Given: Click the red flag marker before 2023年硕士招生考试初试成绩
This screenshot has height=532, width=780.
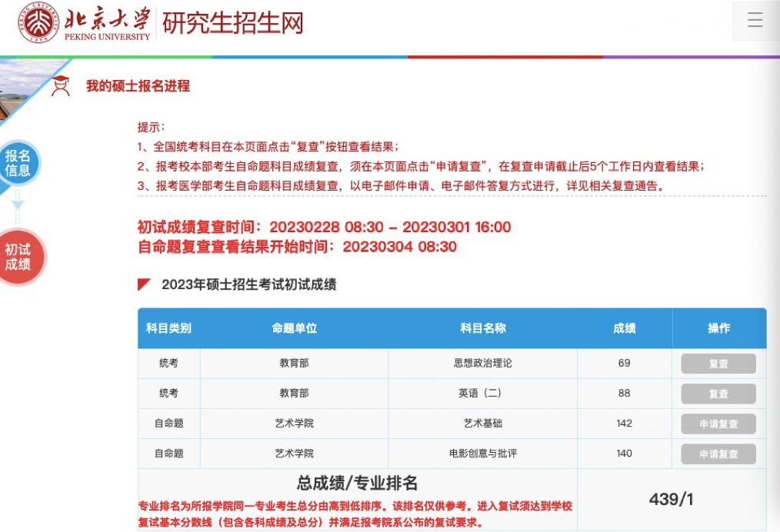Looking at the screenshot, I should pos(144,284).
